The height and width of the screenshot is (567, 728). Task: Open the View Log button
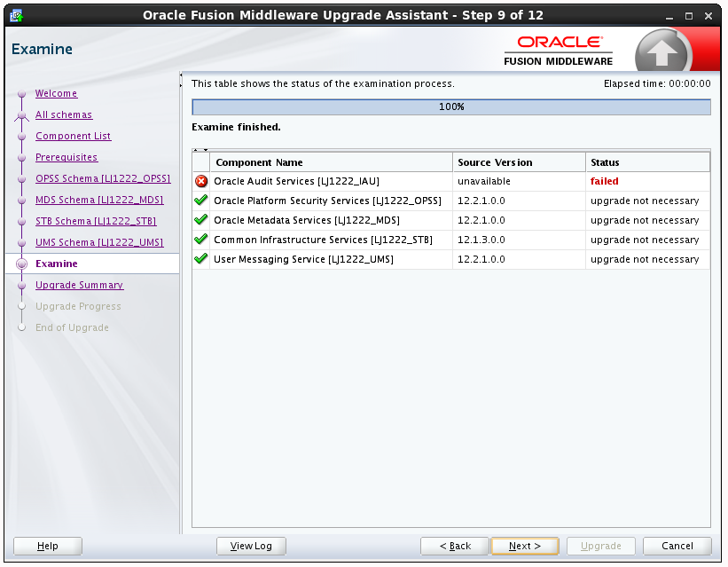tap(251, 546)
